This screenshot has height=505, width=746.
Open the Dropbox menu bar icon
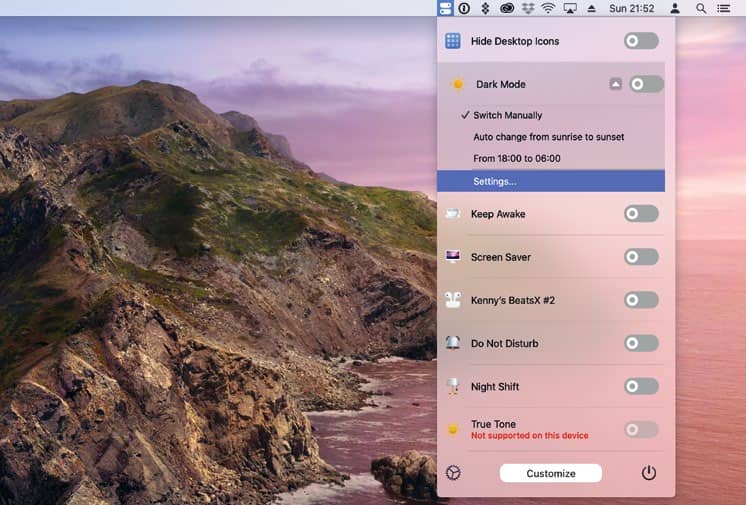pos(528,8)
